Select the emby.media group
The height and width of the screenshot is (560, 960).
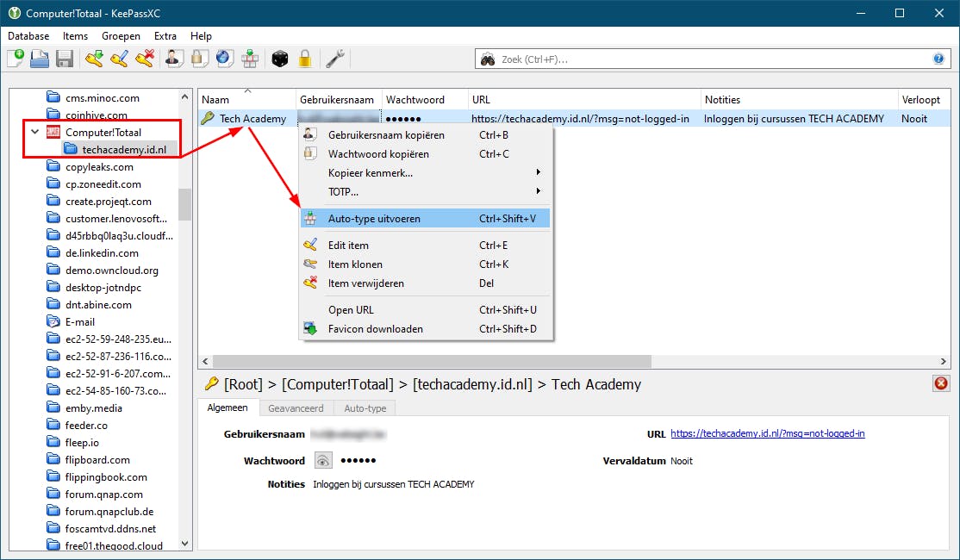point(94,408)
